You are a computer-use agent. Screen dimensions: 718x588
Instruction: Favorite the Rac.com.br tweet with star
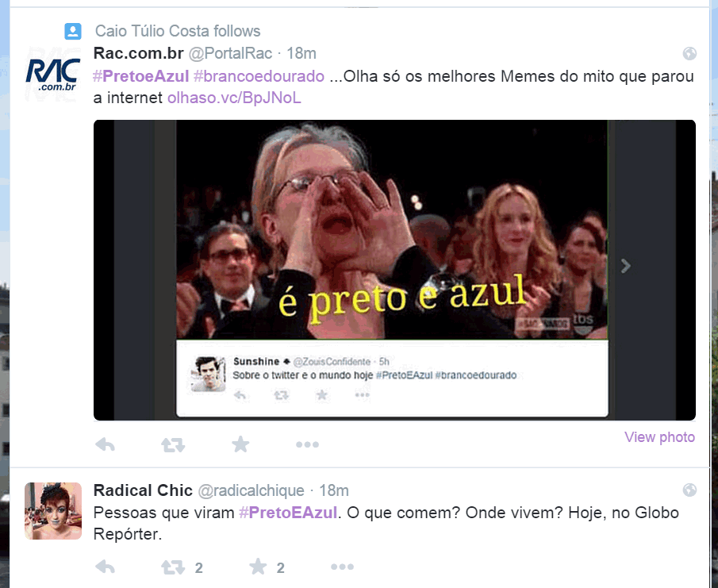(x=240, y=444)
